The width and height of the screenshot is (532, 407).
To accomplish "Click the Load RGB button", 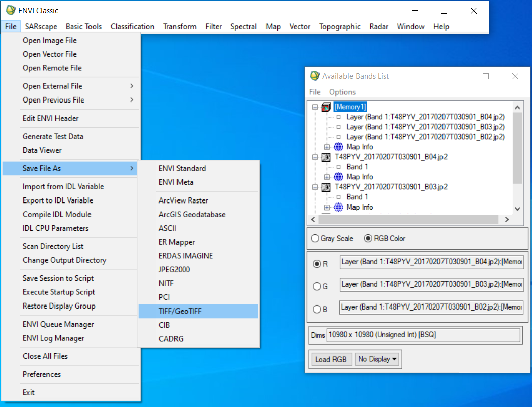I will click(x=331, y=359).
